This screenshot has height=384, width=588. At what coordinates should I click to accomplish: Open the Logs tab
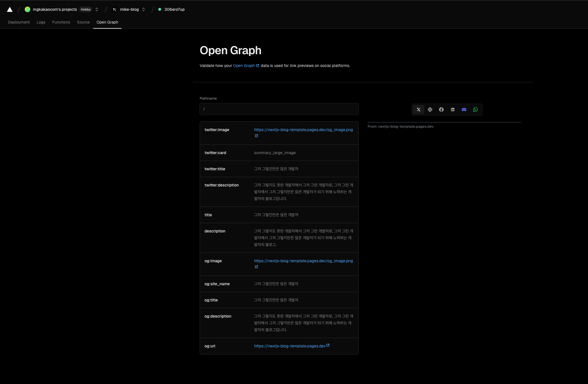point(41,22)
